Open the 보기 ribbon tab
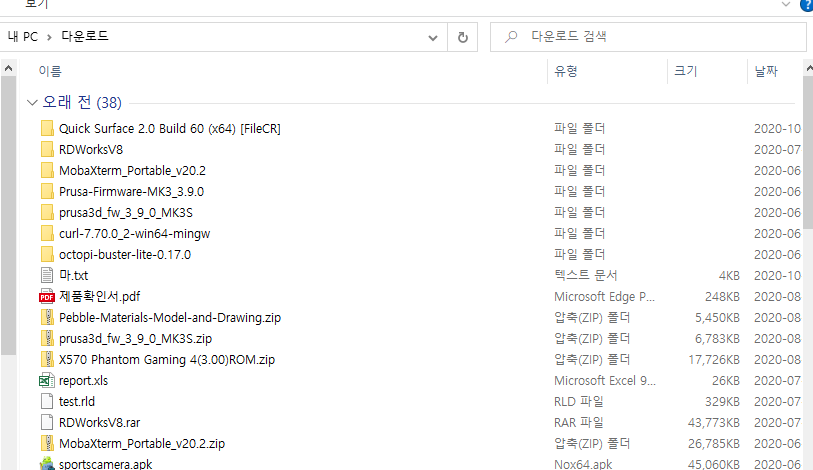 tap(36, 4)
